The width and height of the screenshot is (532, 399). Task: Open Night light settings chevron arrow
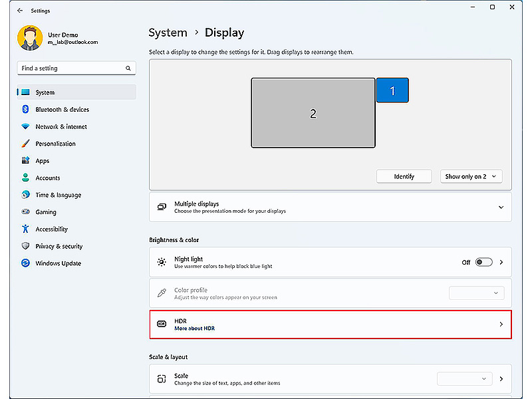(501, 262)
